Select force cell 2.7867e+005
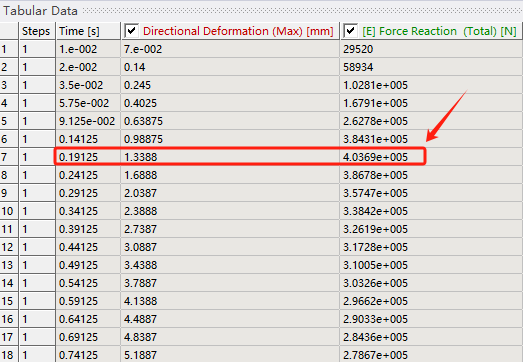523x362 pixels. coord(432,355)
